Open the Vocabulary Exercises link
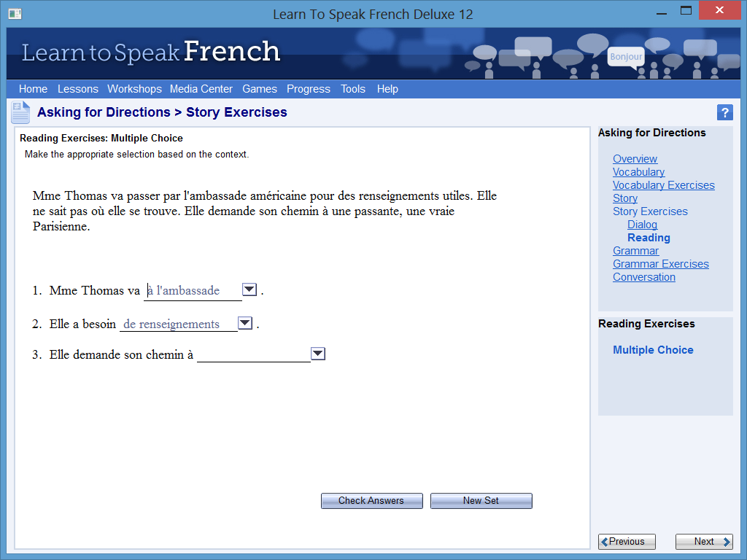The height and width of the screenshot is (560, 747). point(664,185)
